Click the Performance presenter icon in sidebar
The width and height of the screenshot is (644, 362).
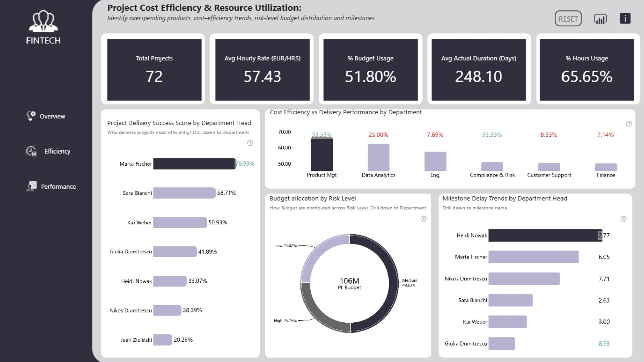(32, 186)
